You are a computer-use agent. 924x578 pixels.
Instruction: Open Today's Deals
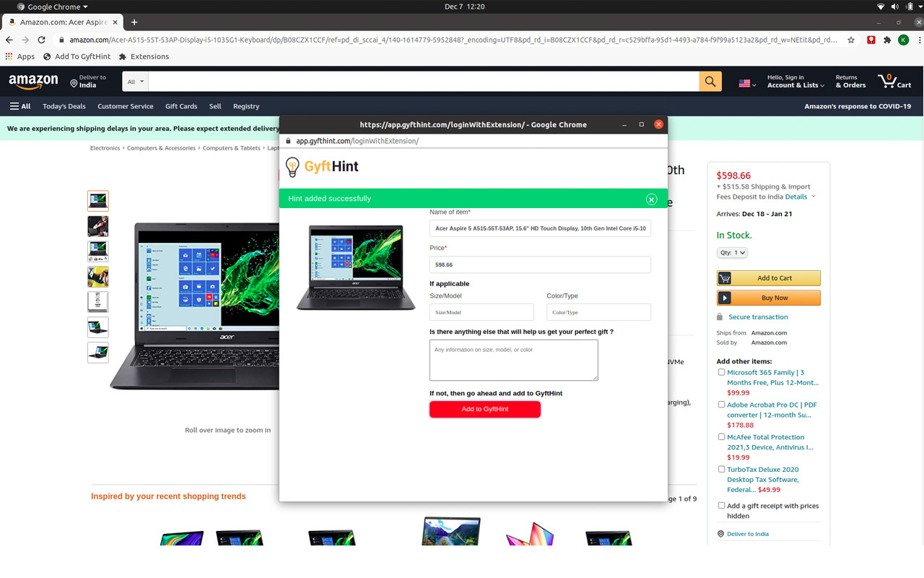64,106
